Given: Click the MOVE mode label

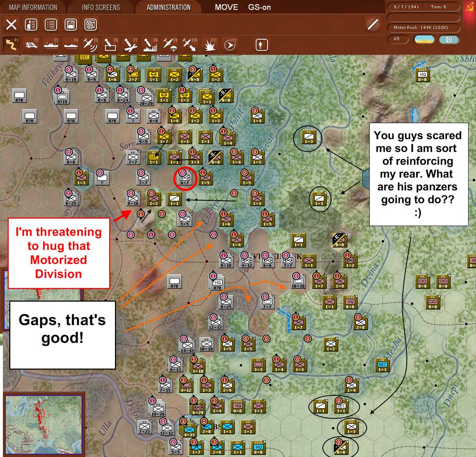Looking at the screenshot, I should coord(226,7).
